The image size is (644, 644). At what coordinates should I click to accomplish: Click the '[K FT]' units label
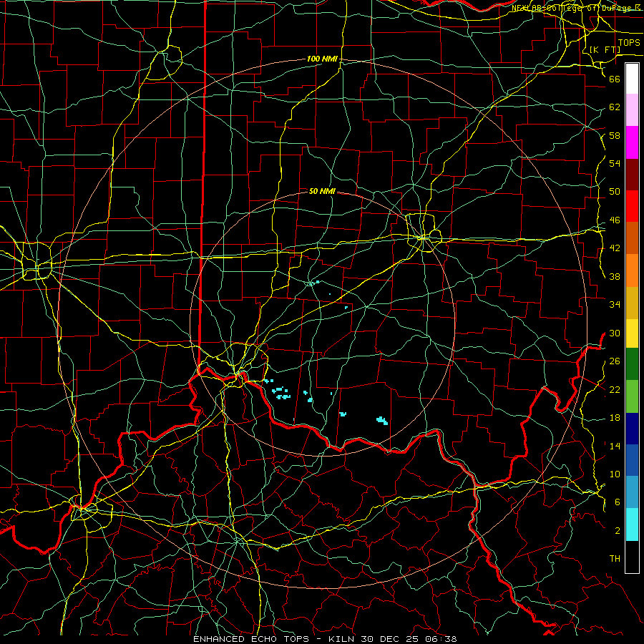tap(605, 49)
